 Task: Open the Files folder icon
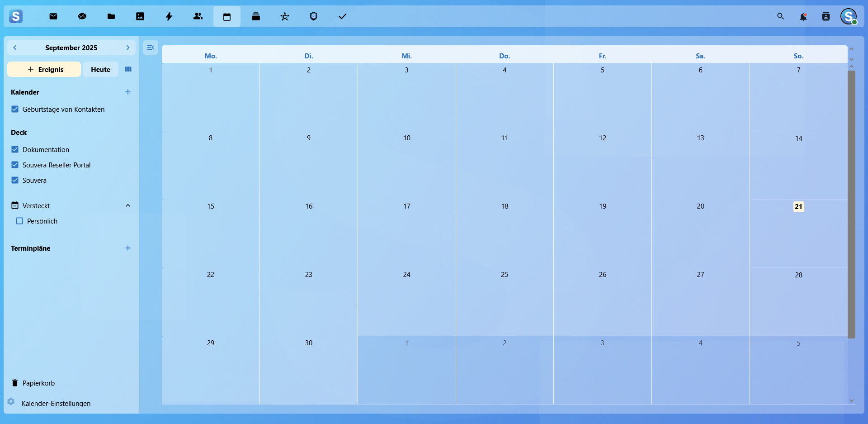click(x=111, y=16)
